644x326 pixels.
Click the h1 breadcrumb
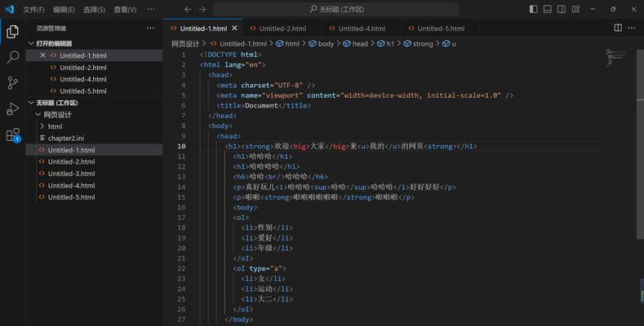(385, 43)
